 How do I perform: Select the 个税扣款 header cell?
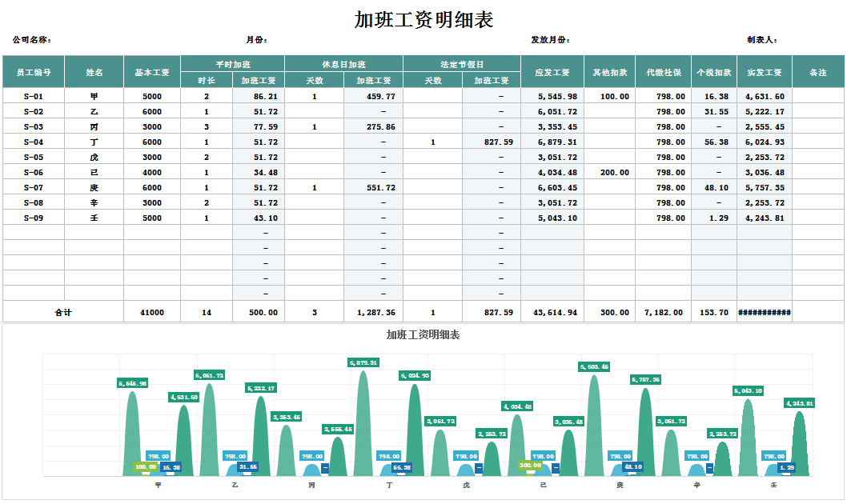pyautogui.click(x=713, y=72)
